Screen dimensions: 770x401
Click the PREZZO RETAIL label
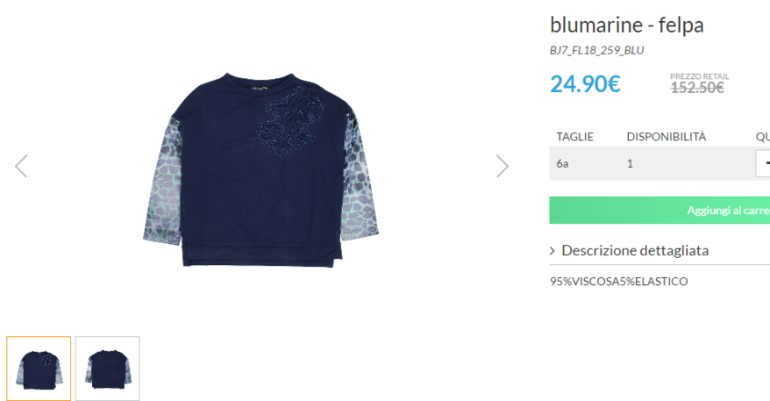(700, 76)
